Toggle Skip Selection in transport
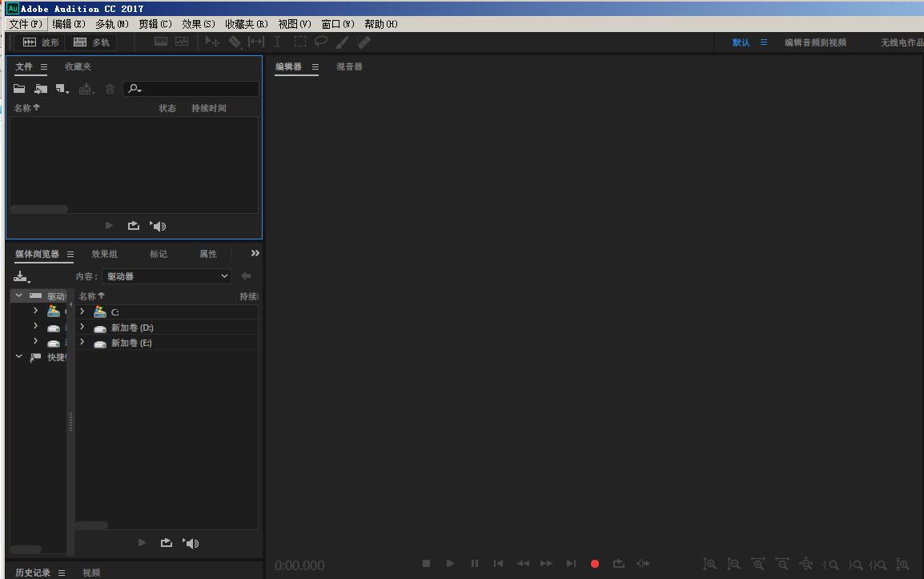924x579 pixels. [643, 564]
